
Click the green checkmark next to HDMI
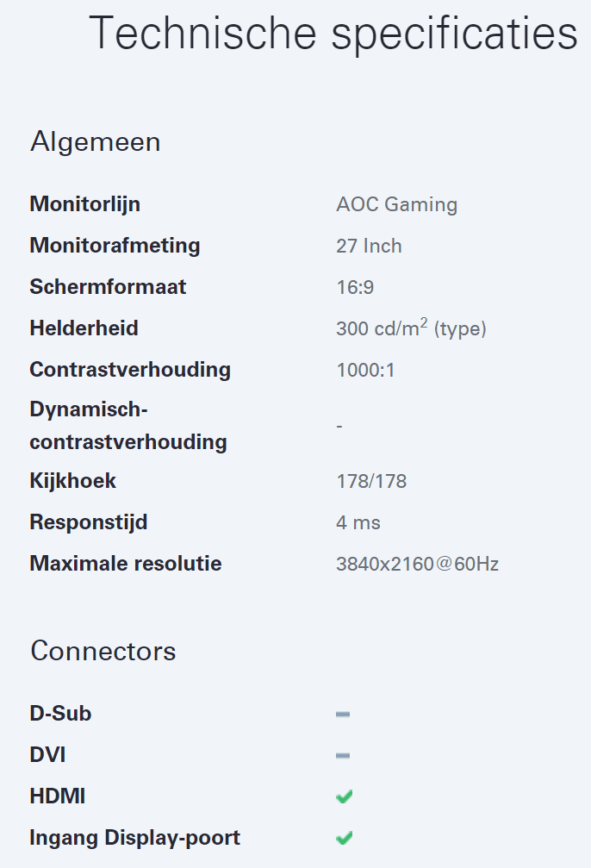point(345,796)
